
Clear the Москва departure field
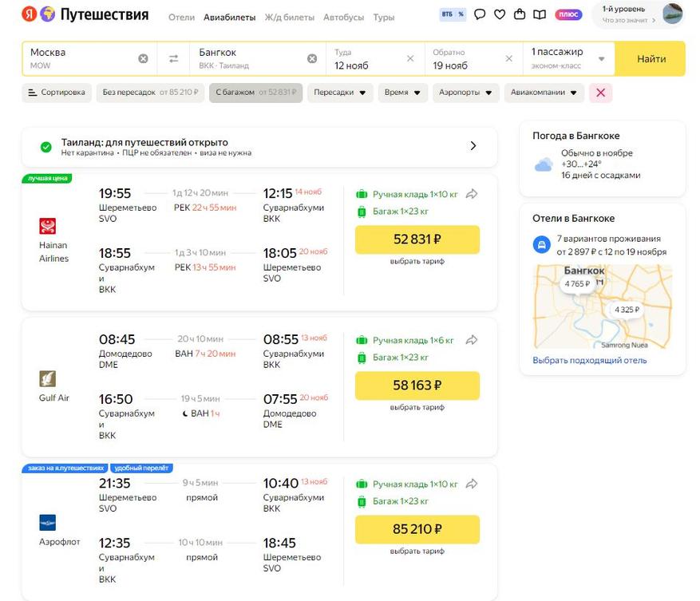pyautogui.click(x=143, y=58)
